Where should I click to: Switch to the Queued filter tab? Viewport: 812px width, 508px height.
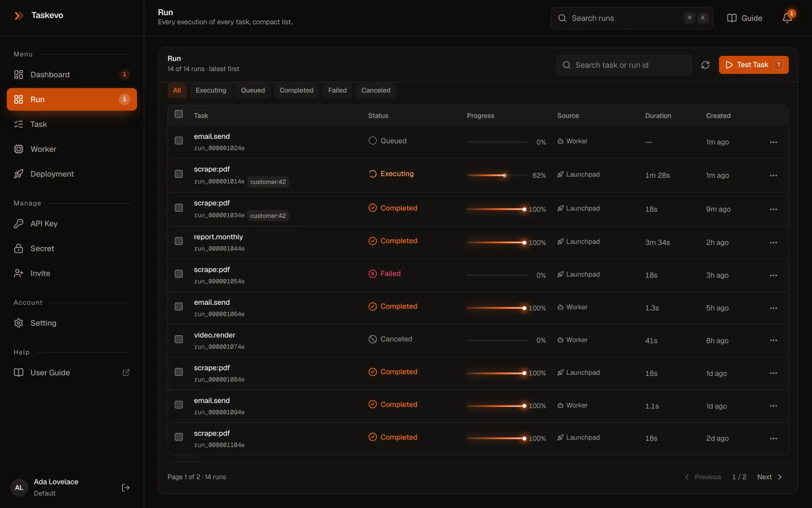[x=253, y=90]
